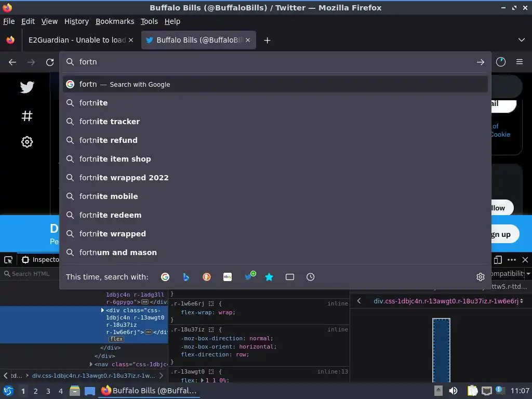Search open tabs using the tab icon

coord(290,277)
